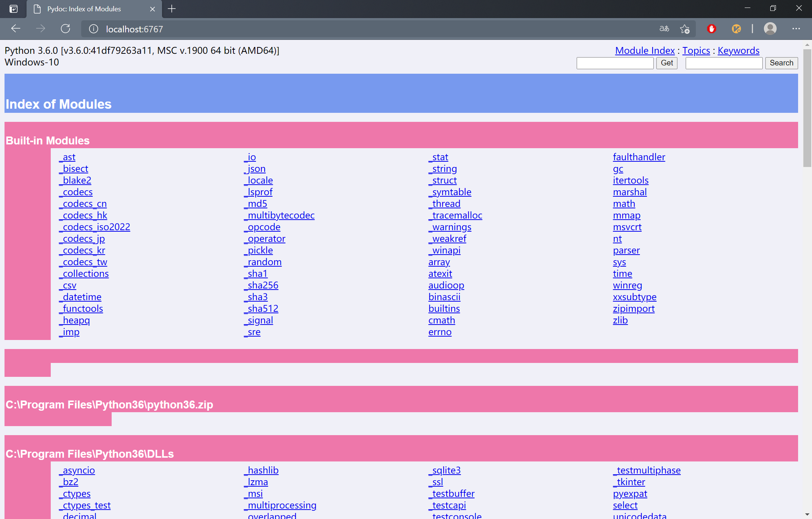Open the _tkinter module documentation
The height and width of the screenshot is (519, 812).
pyautogui.click(x=629, y=481)
